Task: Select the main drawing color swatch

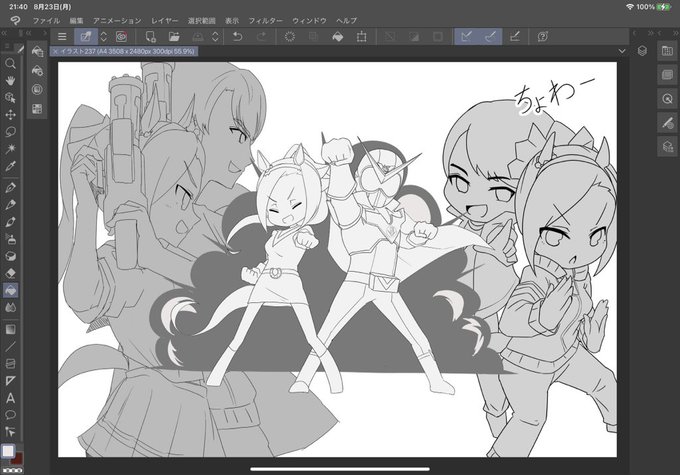Action: click(8, 451)
